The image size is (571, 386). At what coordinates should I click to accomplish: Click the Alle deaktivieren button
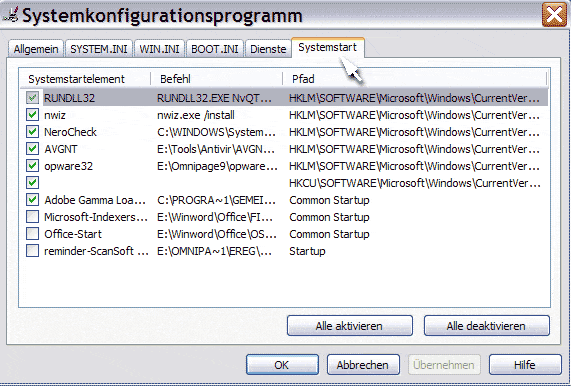487,326
